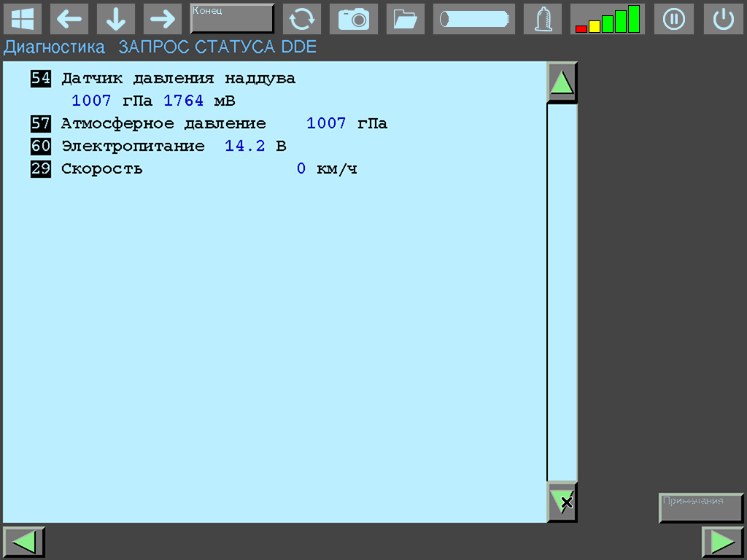Click the Windows logo icon in toolbar
Screen dimensions: 747x560
coord(23,19)
